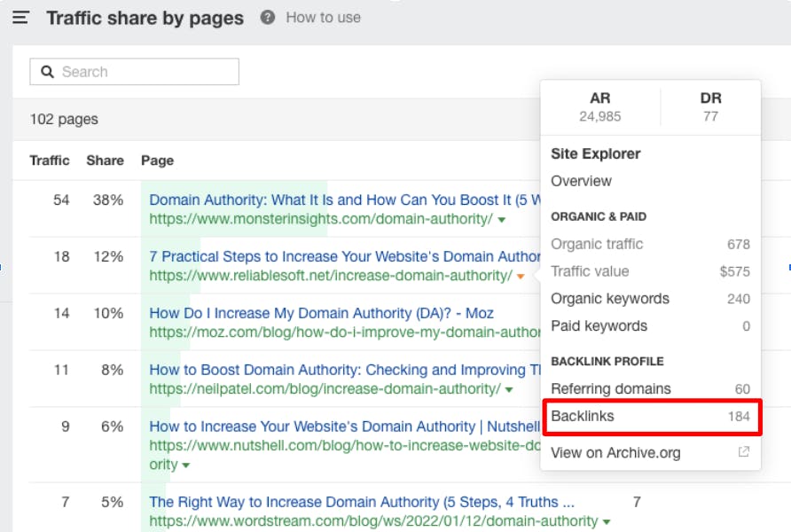Click the 6% share cell
This screenshot has height=532, width=791.
click(112, 426)
